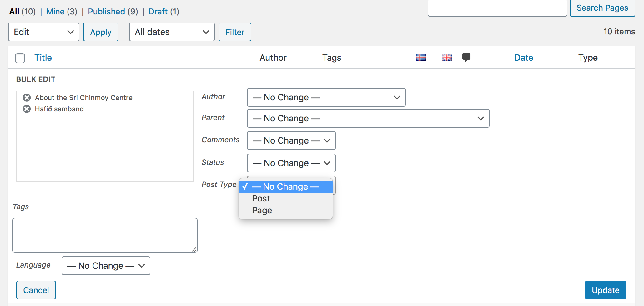Sort pages by Date column
Image resolution: width=644 pixels, height=306 pixels.
524,58
